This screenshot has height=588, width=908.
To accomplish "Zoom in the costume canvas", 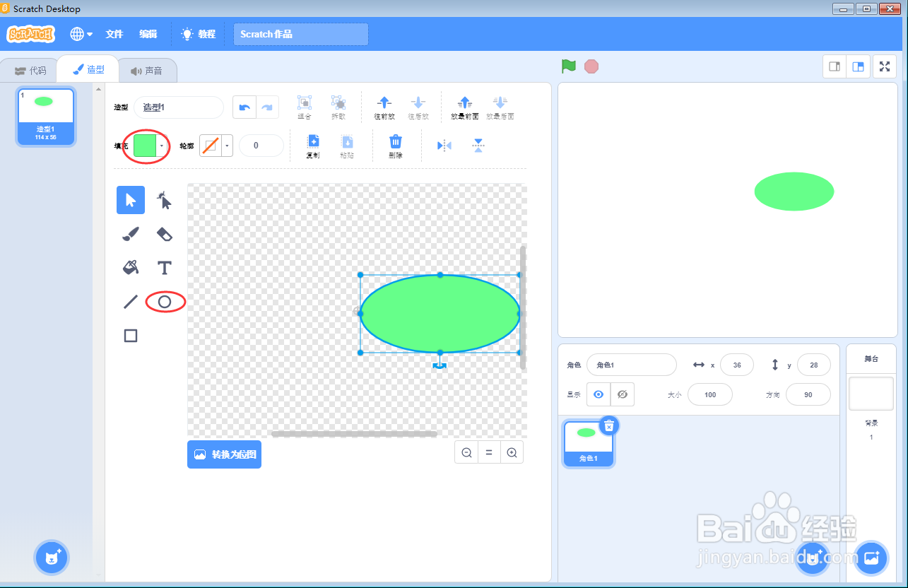I will coord(512,453).
